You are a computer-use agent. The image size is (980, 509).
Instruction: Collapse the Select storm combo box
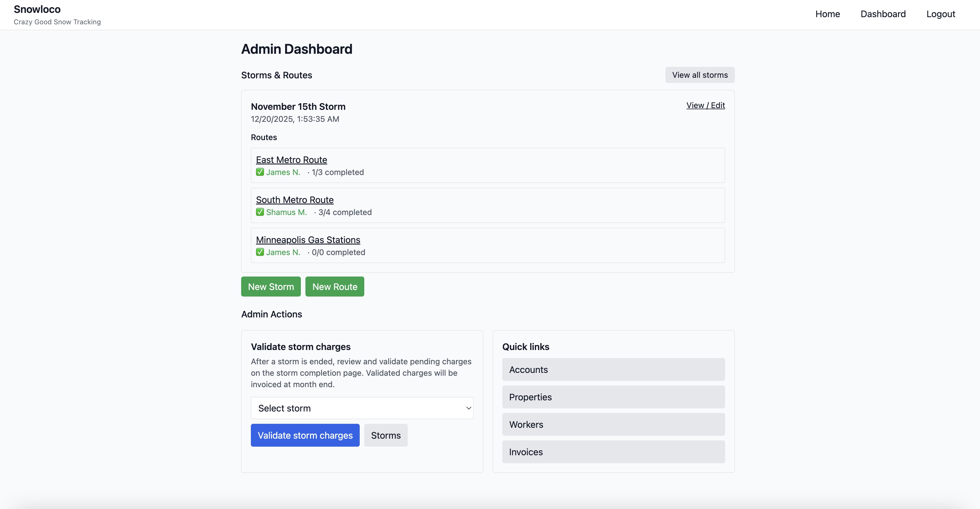pyautogui.click(x=361, y=408)
